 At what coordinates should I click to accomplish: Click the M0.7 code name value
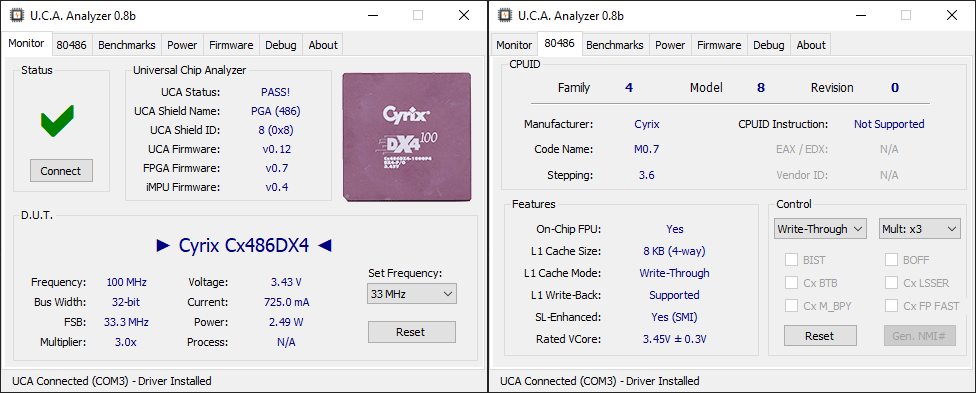click(x=647, y=149)
